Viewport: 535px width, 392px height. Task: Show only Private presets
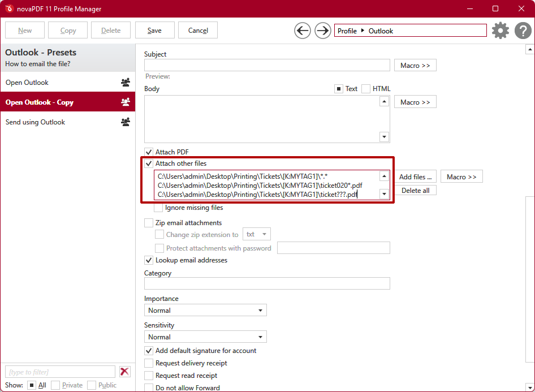pyautogui.click(x=55, y=385)
